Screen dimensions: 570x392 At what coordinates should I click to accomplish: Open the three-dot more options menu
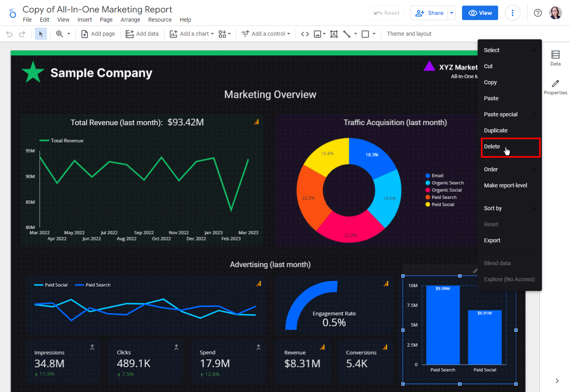coord(512,13)
